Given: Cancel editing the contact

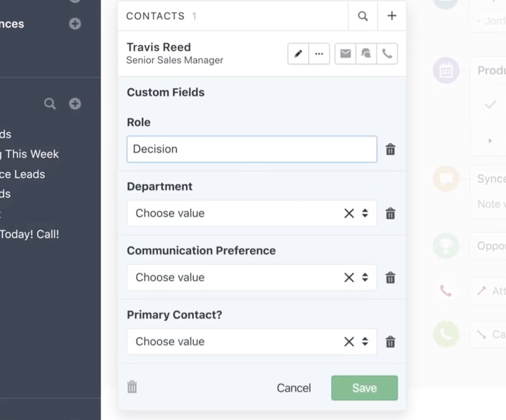Looking at the screenshot, I should click(294, 388).
